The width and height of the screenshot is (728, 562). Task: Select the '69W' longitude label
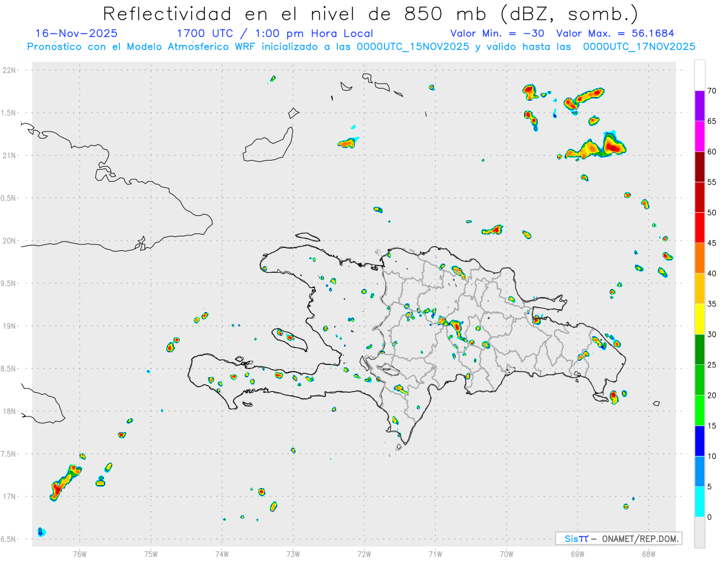pyautogui.click(x=578, y=554)
